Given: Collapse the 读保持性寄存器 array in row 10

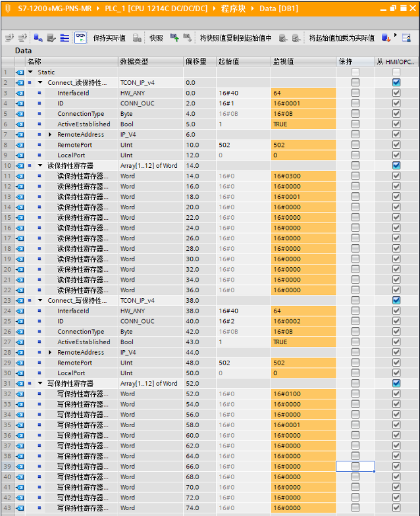Looking at the screenshot, I should coord(40,166).
